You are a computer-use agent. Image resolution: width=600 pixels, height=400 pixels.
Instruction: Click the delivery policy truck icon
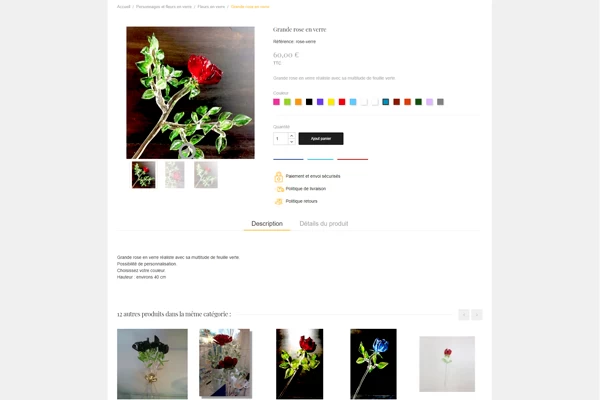pyautogui.click(x=279, y=189)
